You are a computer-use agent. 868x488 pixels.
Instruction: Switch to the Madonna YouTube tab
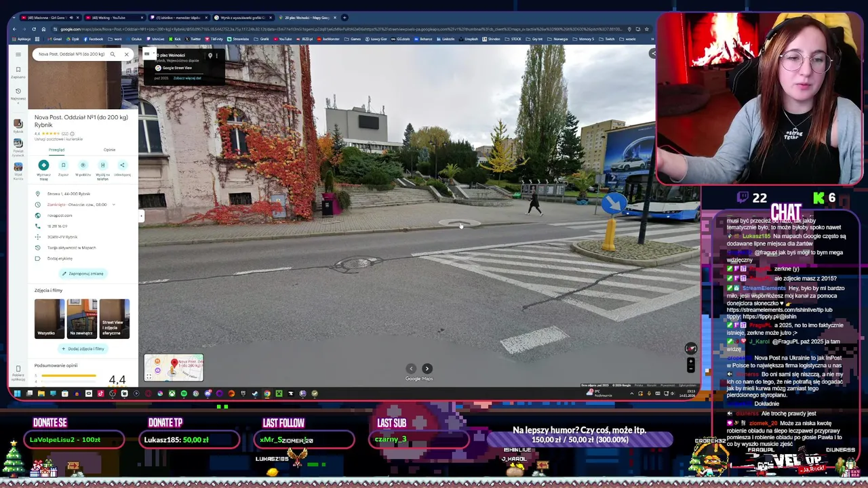point(49,18)
